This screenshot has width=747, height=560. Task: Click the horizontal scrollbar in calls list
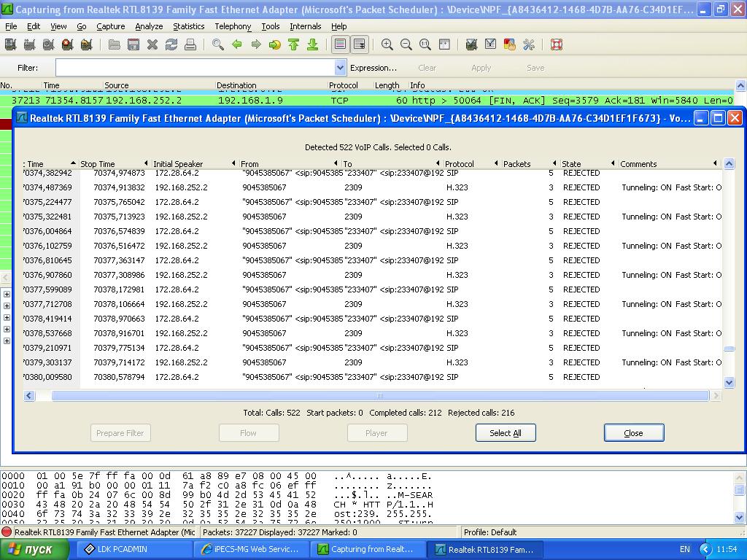379,396
